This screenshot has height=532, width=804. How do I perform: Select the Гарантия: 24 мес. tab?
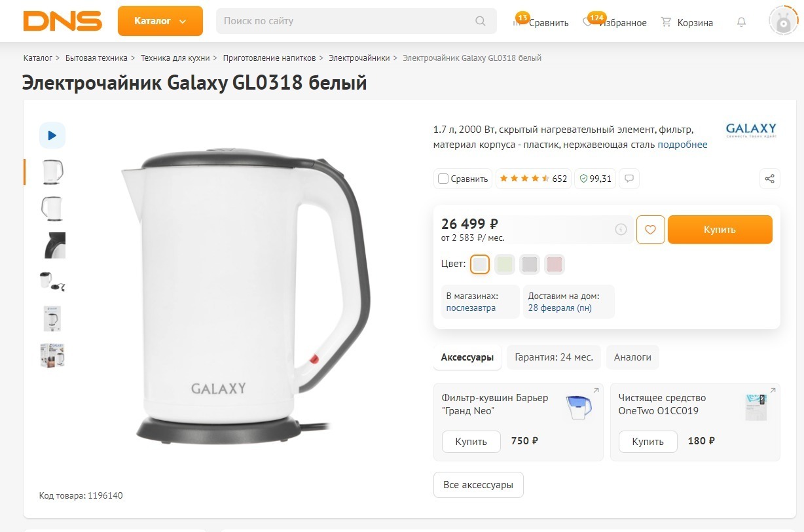(553, 357)
